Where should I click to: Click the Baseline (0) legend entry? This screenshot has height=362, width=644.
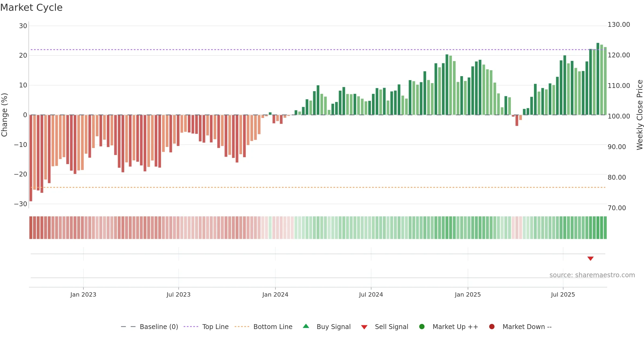(x=149, y=327)
